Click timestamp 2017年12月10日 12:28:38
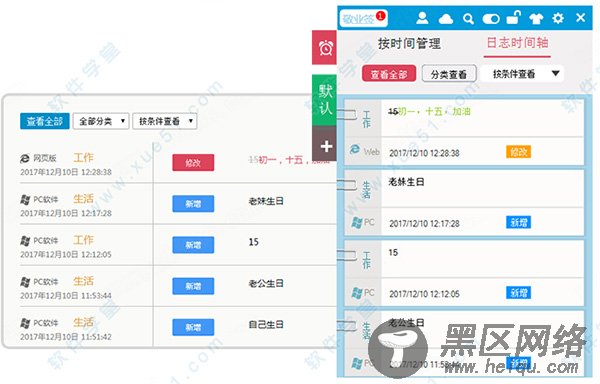This screenshot has height=384, width=600. 66,172
